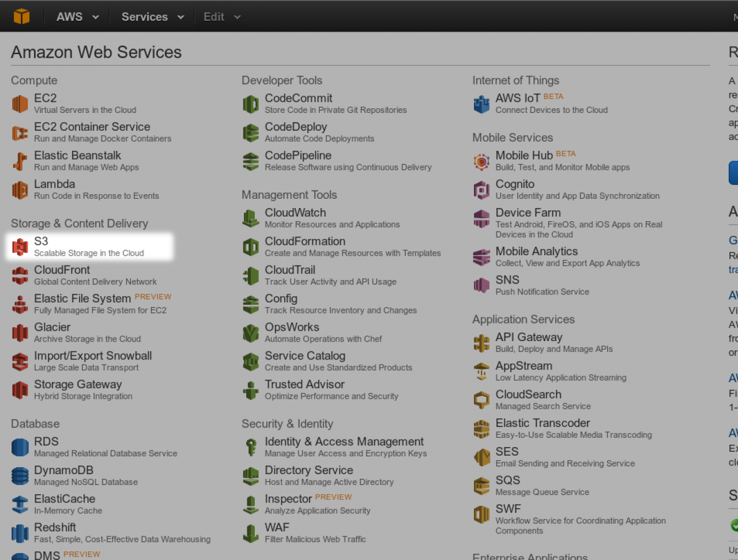Open the Edit dropdown in navbar
Screen dimensions: 738x560
[x=221, y=17]
